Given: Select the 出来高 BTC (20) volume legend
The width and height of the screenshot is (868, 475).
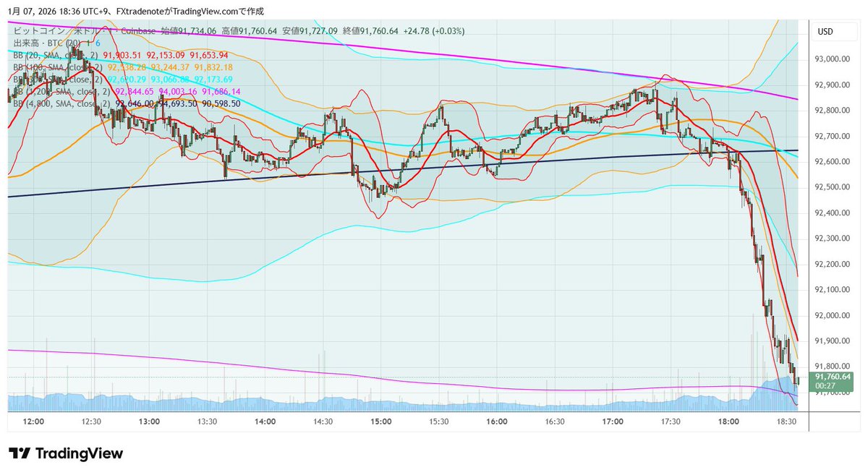Looking at the screenshot, I should pos(46,43).
